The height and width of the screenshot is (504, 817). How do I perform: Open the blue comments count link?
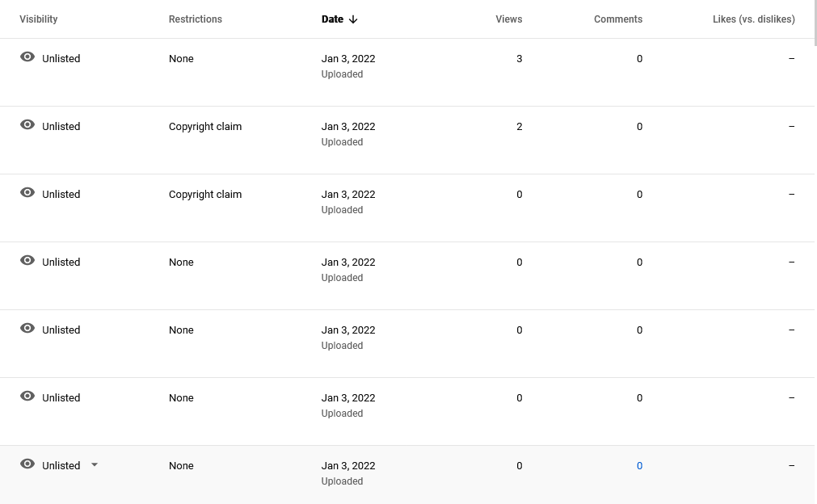[639, 466]
